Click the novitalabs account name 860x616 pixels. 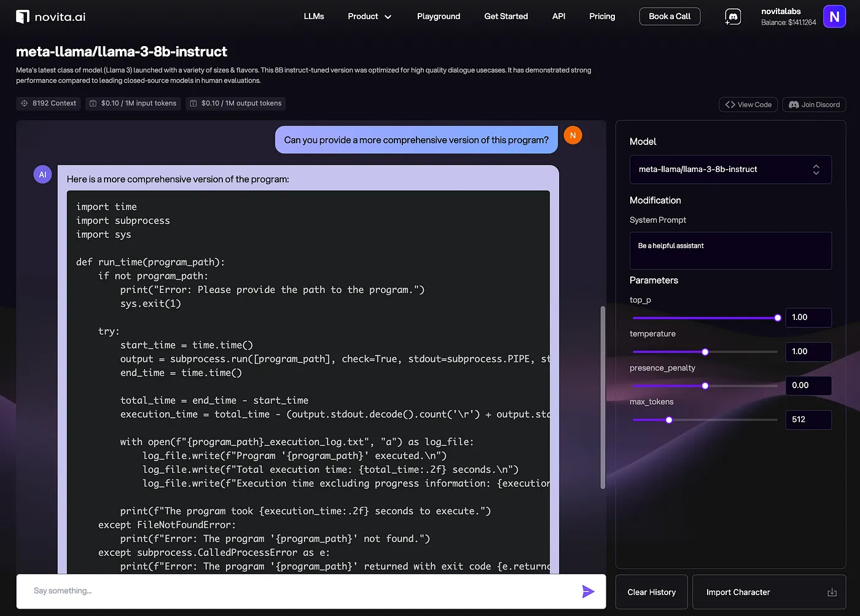pos(781,11)
